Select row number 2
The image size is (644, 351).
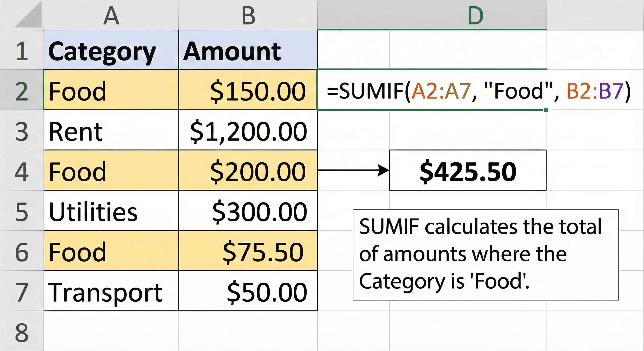pyautogui.click(x=22, y=92)
